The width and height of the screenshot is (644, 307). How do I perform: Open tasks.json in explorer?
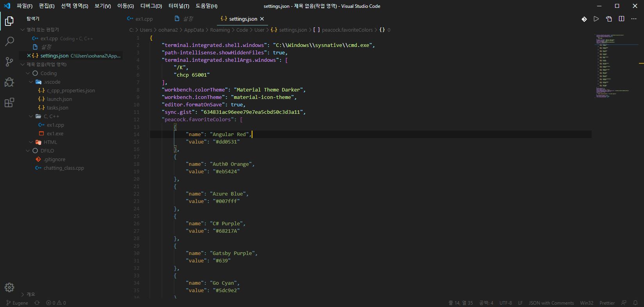57,108
